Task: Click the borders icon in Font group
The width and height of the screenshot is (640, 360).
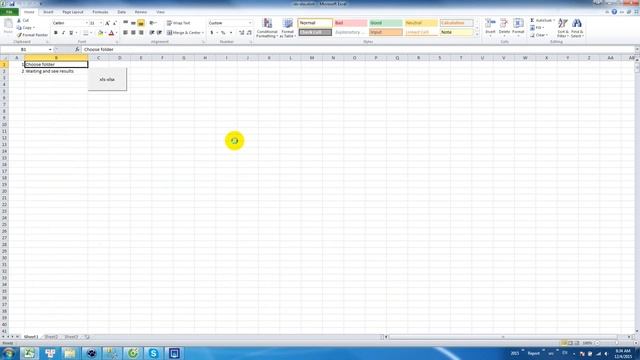Action: pos(85,33)
